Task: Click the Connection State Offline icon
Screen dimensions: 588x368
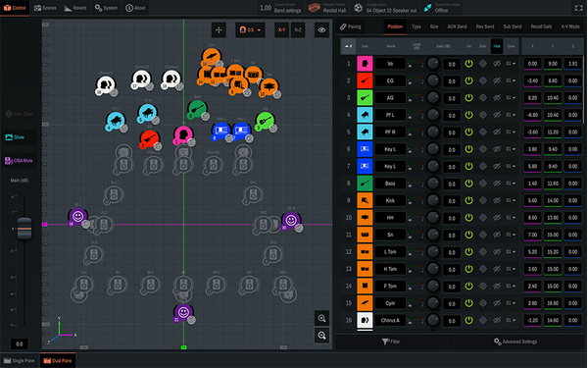Action: (427, 8)
